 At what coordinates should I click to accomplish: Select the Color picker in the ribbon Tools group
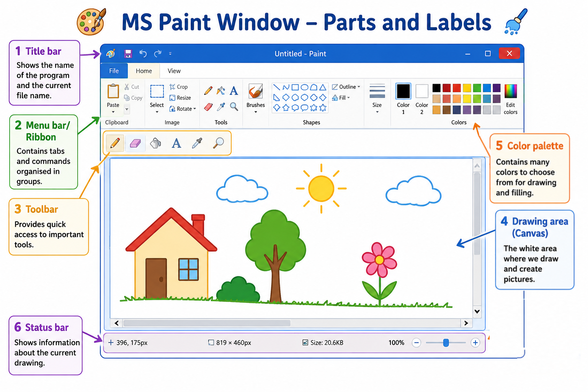point(221,107)
